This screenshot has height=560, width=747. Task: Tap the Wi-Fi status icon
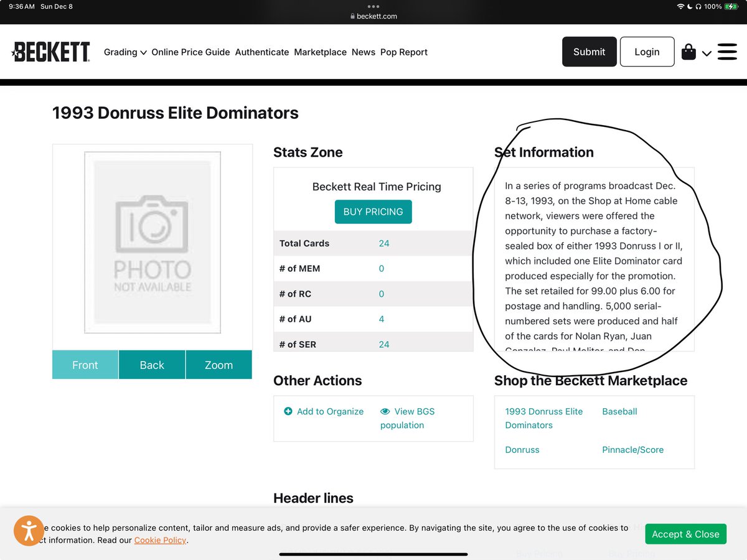681,7
